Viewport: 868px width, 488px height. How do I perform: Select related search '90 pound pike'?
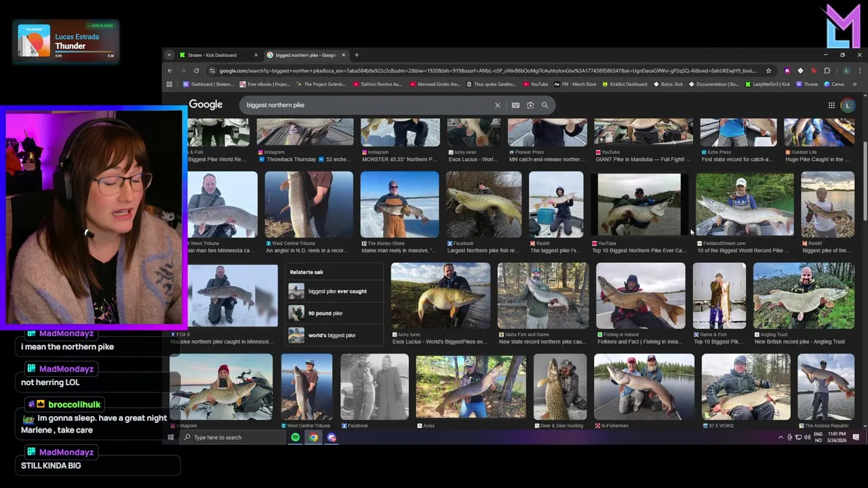click(335, 313)
